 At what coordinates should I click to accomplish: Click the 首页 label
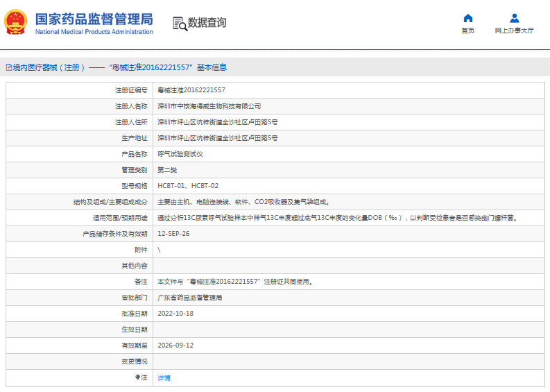pos(468,31)
